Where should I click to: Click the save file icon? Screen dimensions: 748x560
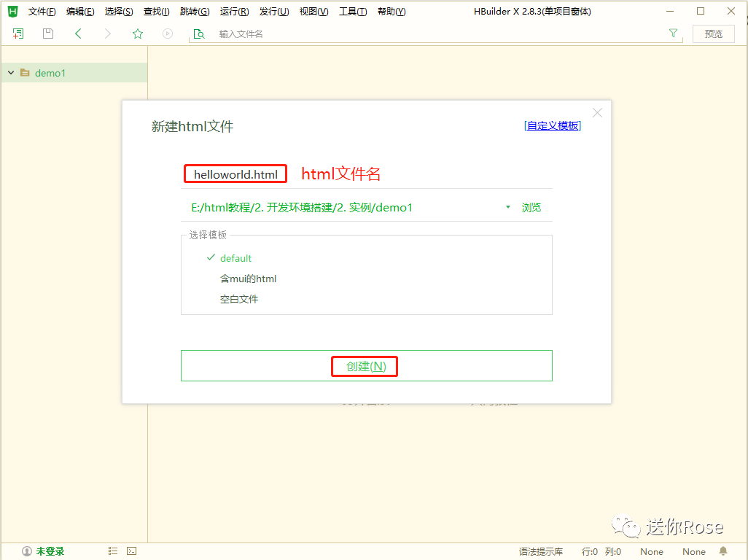(47, 34)
